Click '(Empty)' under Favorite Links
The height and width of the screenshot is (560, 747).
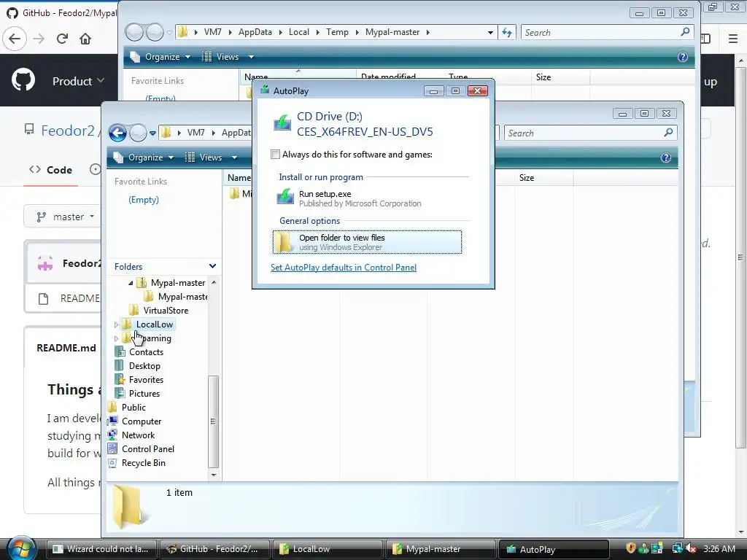coord(144,200)
